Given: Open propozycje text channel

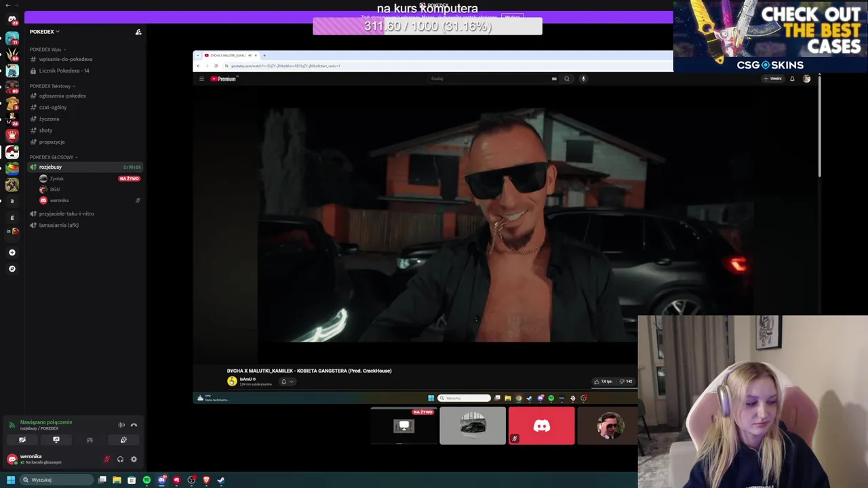Looking at the screenshot, I should pyautogui.click(x=86, y=142).
